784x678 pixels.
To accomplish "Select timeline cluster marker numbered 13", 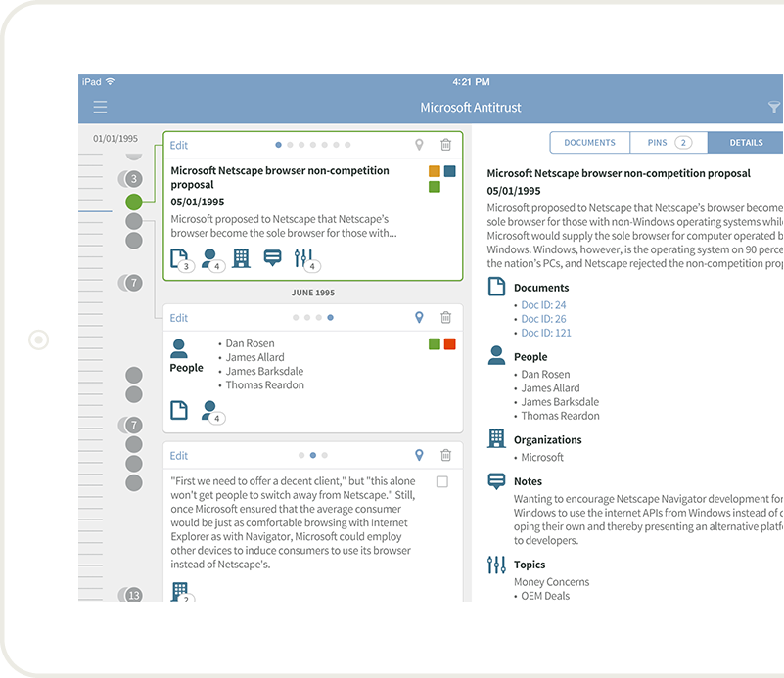I will pyautogui.click(x=131, y=595).
